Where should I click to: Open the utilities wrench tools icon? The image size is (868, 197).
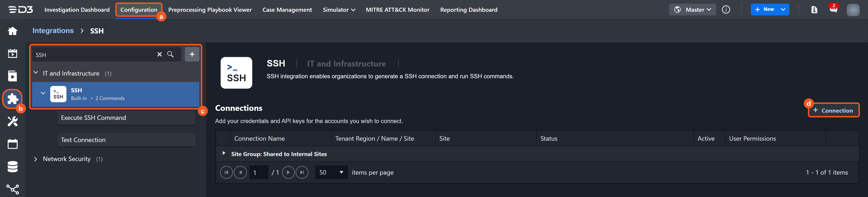tap(12, 121)
